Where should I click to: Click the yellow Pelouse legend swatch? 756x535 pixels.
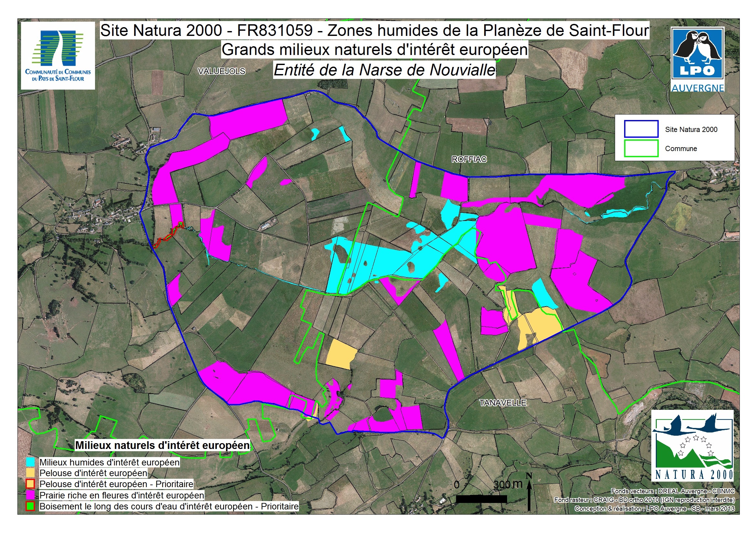[30, 473]
